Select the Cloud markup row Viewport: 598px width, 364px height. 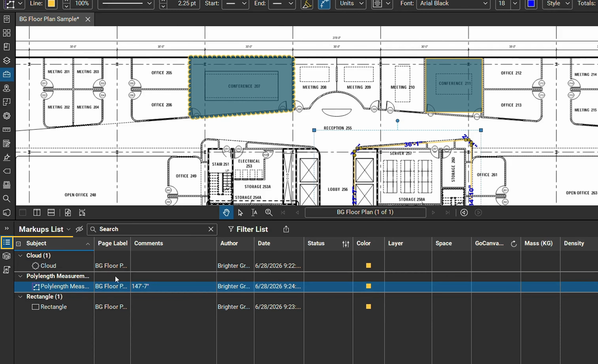(x=306, y=266)
